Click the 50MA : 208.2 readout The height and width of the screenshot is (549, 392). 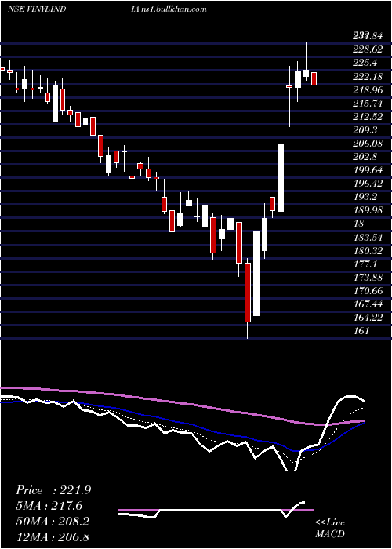tap(53, 521)
